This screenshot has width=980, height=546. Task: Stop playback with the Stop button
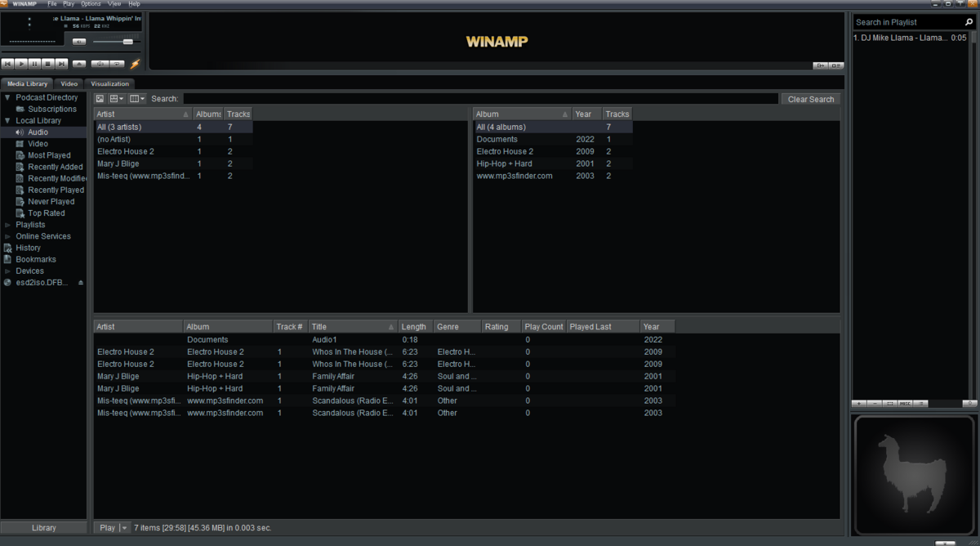[47, 64]
